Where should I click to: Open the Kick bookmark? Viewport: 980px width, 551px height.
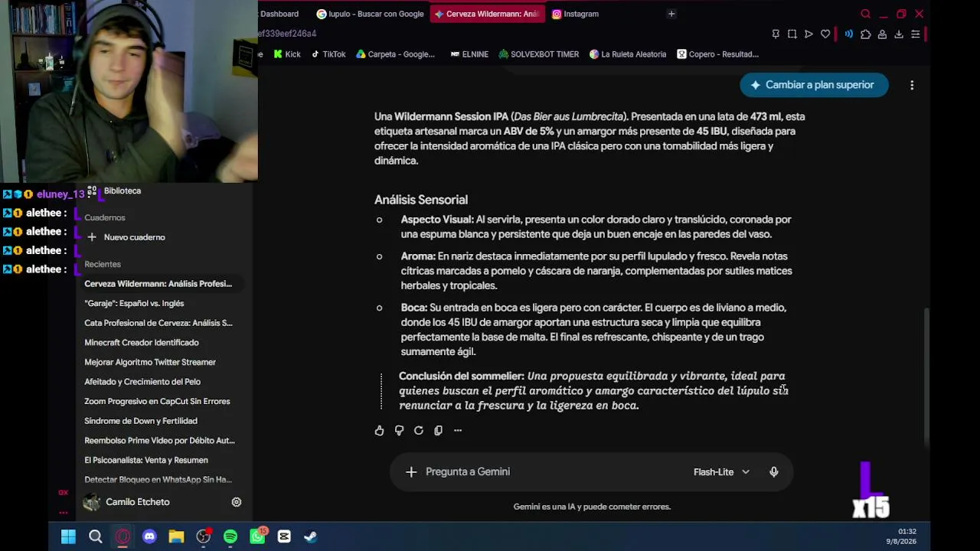[287, 54]
